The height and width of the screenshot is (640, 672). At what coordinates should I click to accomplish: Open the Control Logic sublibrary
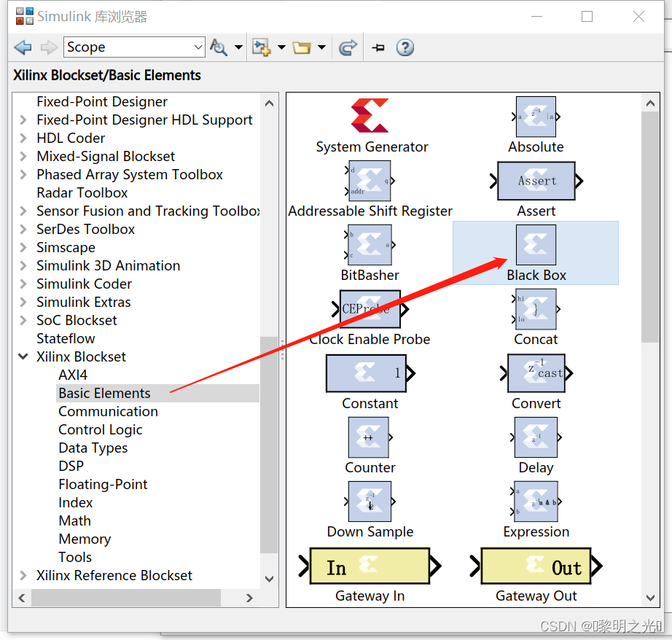point(101,429)
